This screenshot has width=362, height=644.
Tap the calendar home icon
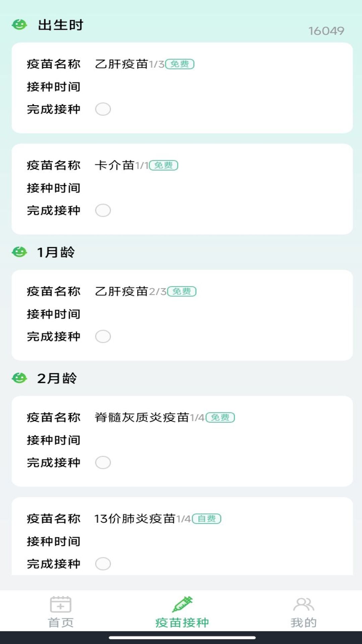(x=60, y=604)
